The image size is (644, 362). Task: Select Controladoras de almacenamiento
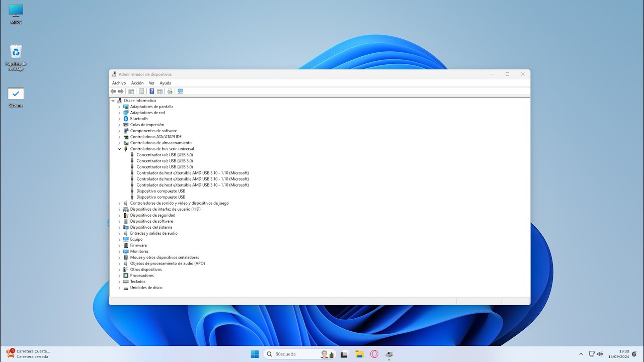pos(160,143)
